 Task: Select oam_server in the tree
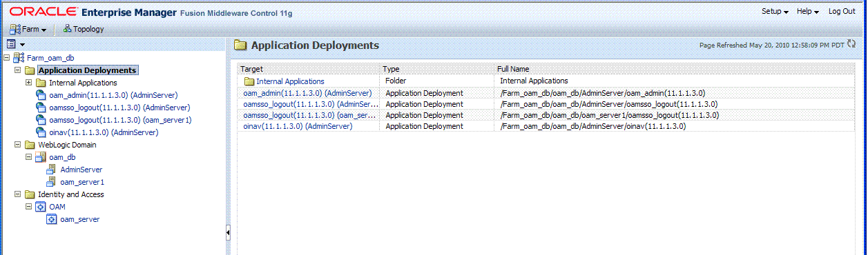[80, 219]
